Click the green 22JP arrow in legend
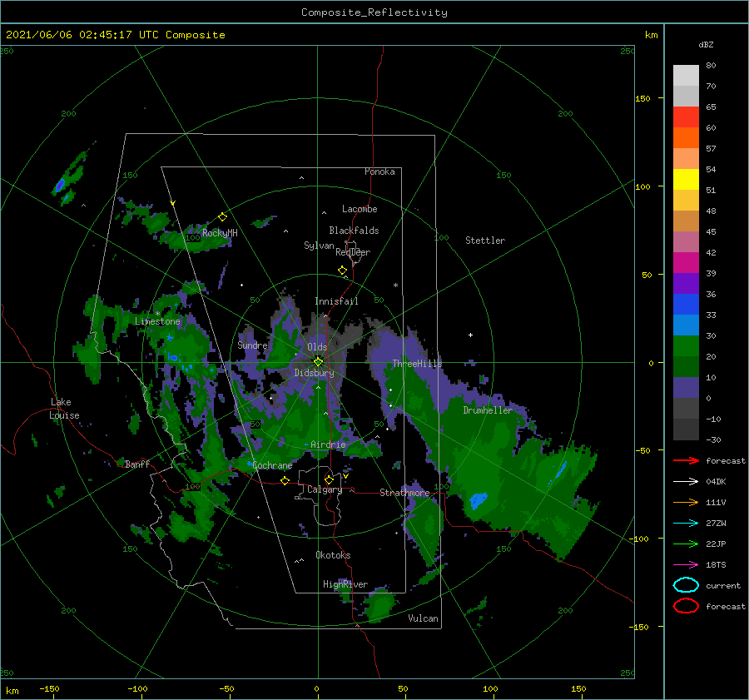The image size is (749, 700). tap(686, 544)
